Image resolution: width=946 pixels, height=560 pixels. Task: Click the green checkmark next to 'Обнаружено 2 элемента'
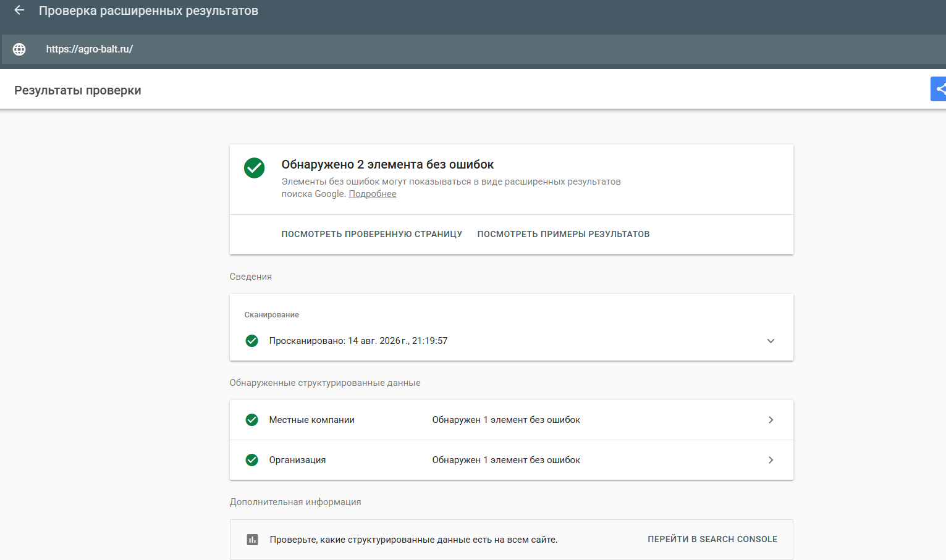254,168
